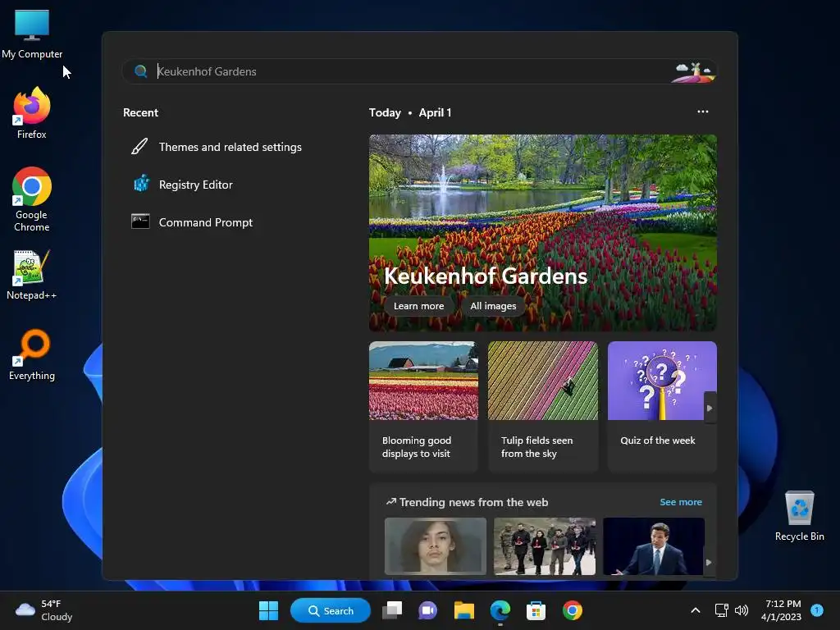
Task: Open the Windows Start menu button
Action: (268, 610)
